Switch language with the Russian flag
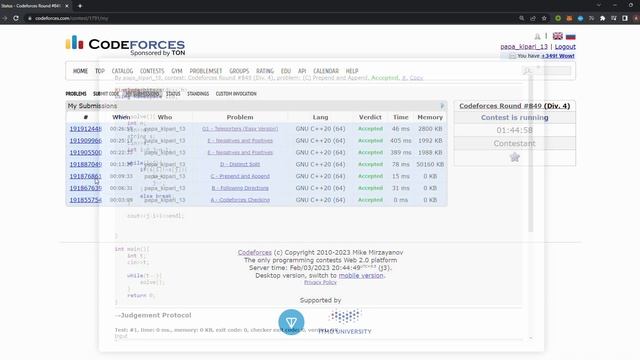The width and height of the screenshot is (640, 360). click(x=570, y=36)
